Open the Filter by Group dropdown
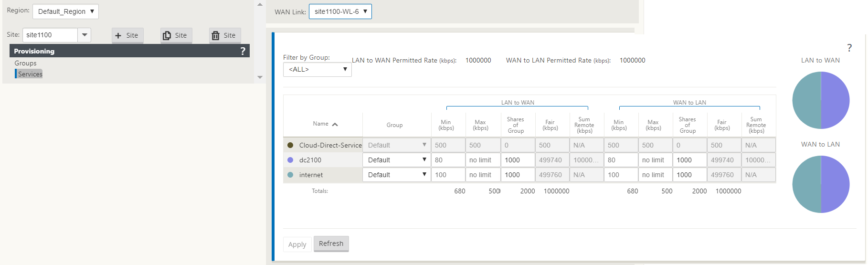The height and width of the screenshot is (265, 868). [x=318, y=69]
